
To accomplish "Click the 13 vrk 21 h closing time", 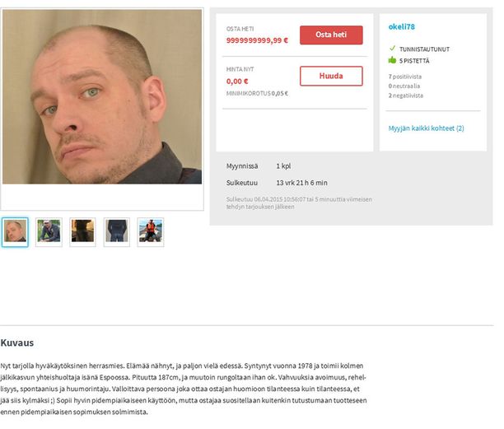I will click(301, 183).
